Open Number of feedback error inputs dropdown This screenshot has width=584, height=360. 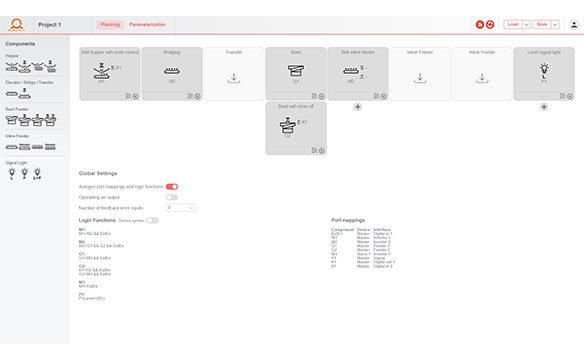(x=181, y=208)
